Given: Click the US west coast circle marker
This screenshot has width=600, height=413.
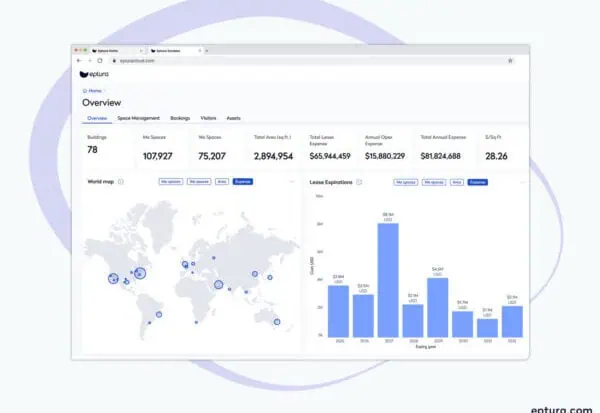Looking at the screenshot, I should (x=113, y=278).
